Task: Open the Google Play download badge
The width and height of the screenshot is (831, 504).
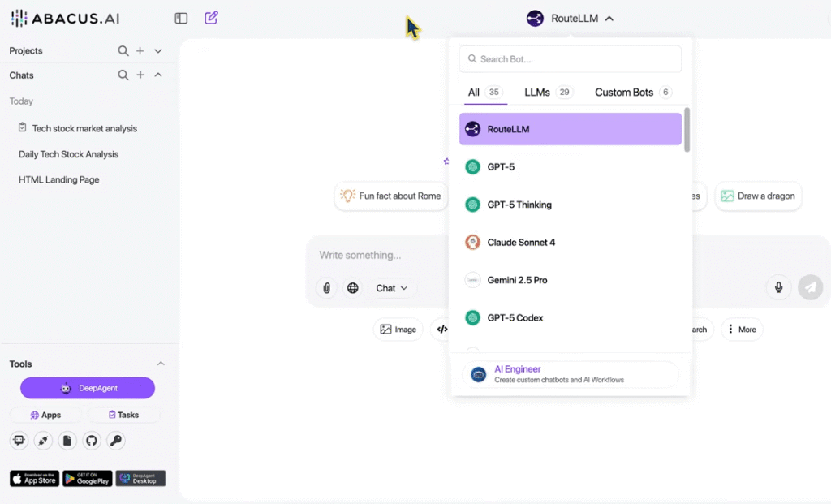Action: tap(88, 479)
